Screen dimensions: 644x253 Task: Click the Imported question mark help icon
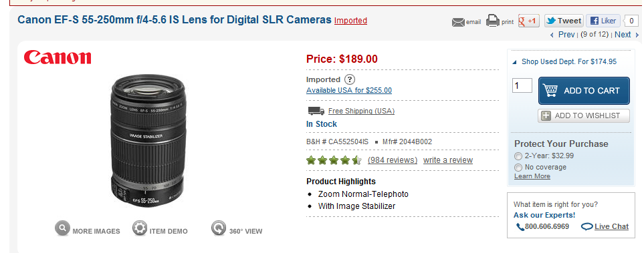350,79
